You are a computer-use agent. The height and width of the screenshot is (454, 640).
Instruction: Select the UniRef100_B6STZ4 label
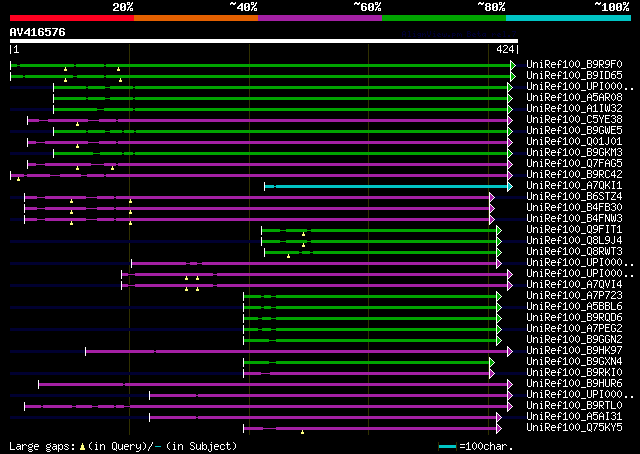coord(574,197)
